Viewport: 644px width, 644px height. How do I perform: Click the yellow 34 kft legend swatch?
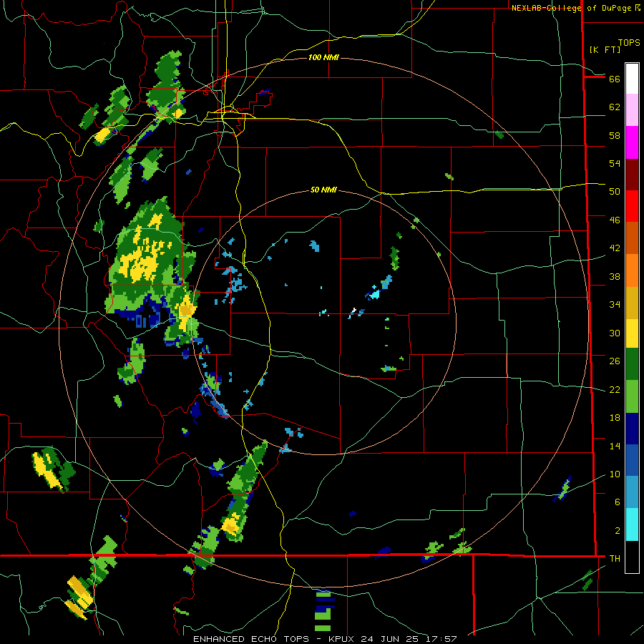pyautogui.click(x=632, y=333)
